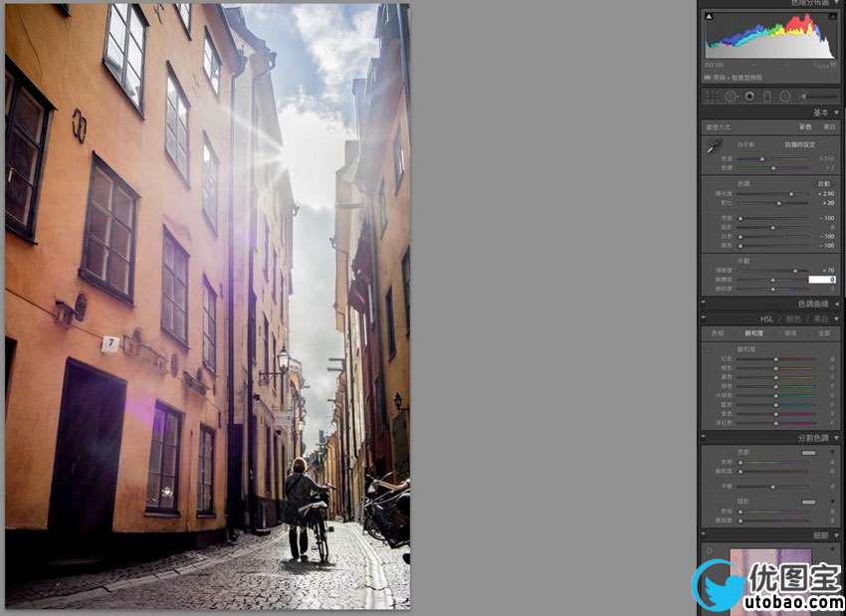This screenshot has width=846, height=616.
Task: Click the Red saturation slider in HSL
Action: coord(776,358)
